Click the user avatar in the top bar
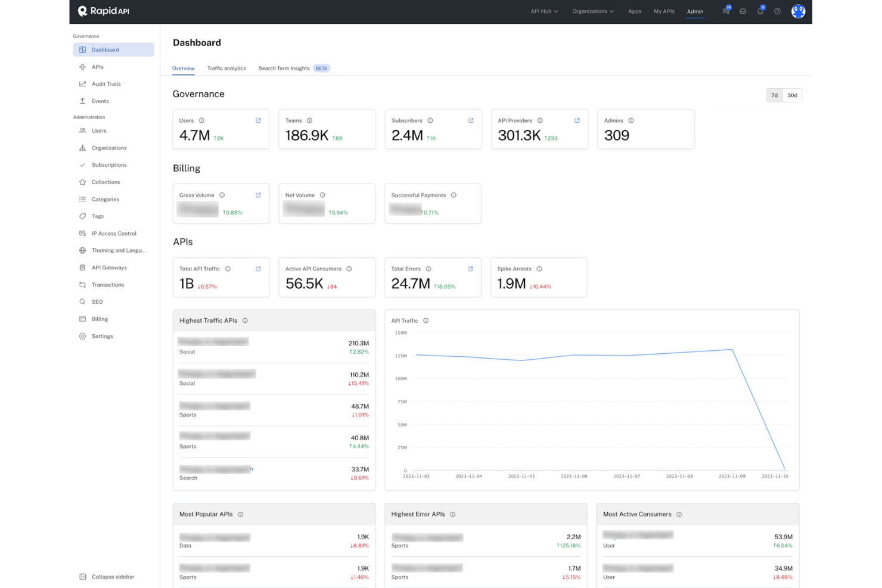This screenshot has height=588, width=882. (798, 11)
